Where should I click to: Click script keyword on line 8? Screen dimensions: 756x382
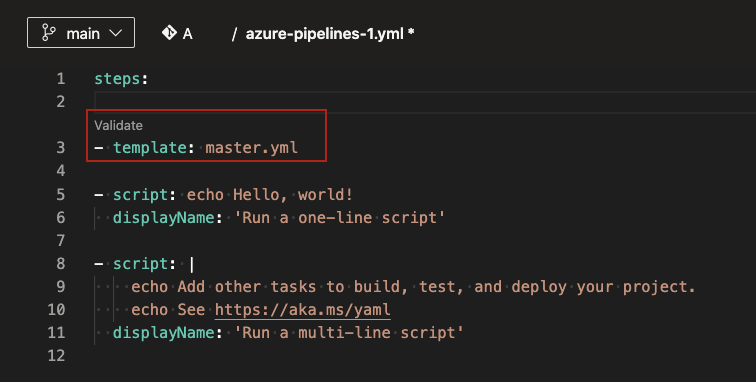(x=140, y=264)
